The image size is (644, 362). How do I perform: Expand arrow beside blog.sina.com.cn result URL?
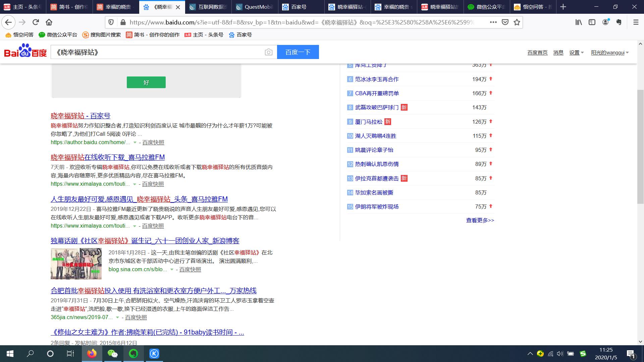pos(172,269)
